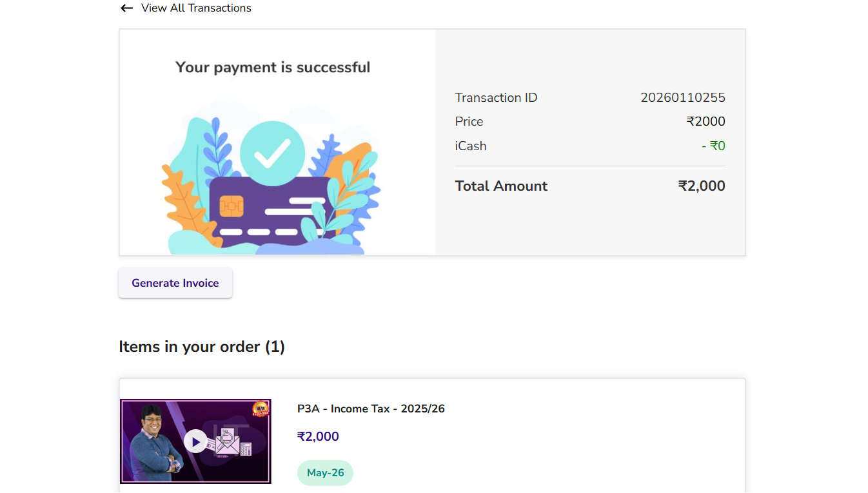
Task: Click the iCash label
Action: click(x=471, y=146)
